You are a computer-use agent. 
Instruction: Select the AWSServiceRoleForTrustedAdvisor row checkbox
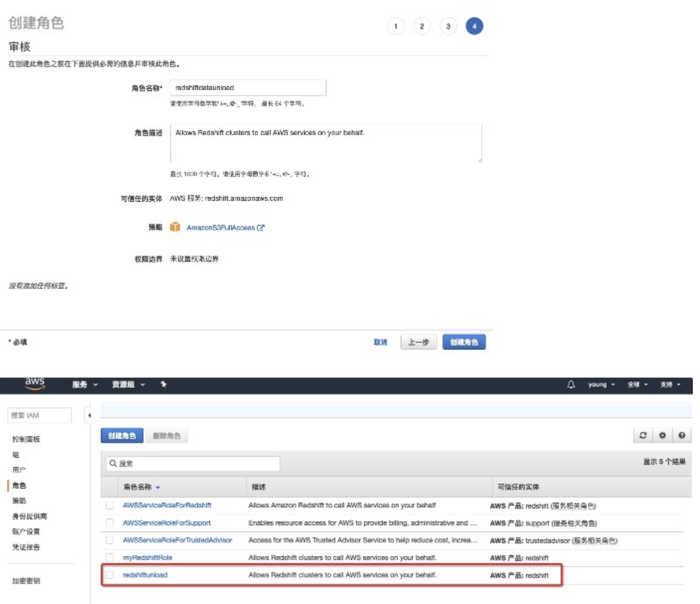(x=109, y=540)
